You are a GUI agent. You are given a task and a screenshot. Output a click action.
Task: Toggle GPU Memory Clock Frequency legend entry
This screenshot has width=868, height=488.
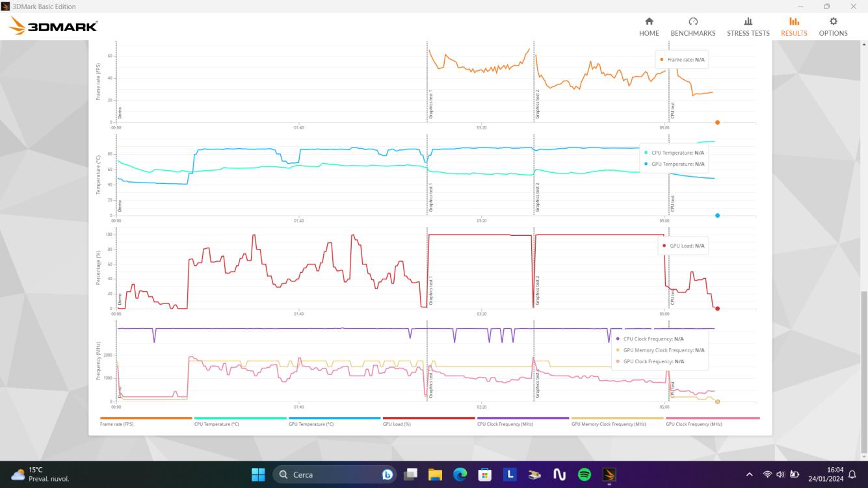pos(617,422)
